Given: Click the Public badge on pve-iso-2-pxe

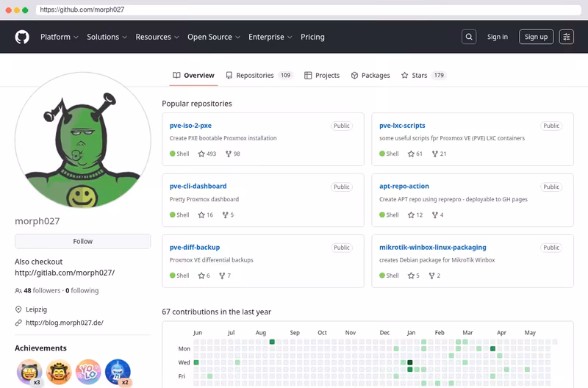Looking at the screenshot, I should [342, 126].
